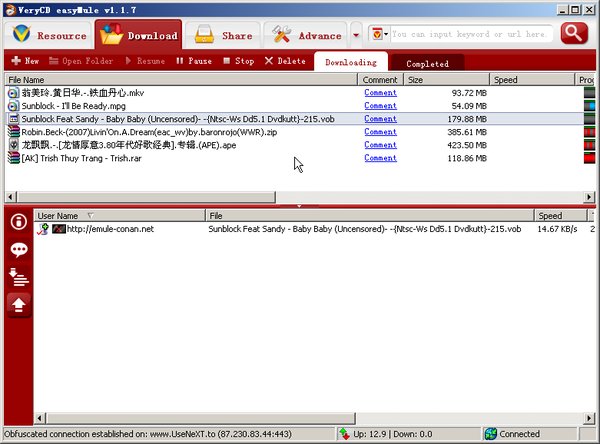Click the archive icon of Trish.rar
Viewport: 600px width, 444px height.
[13, 158]
